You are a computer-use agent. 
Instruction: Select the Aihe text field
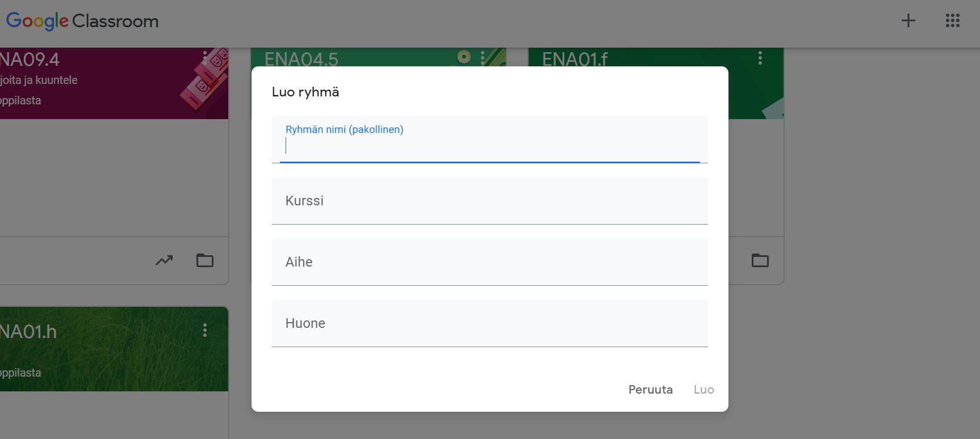489,262
